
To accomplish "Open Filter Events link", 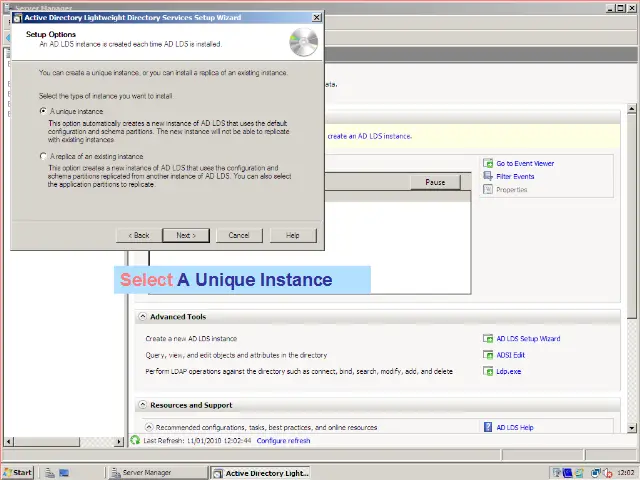I will click(516, 177).
